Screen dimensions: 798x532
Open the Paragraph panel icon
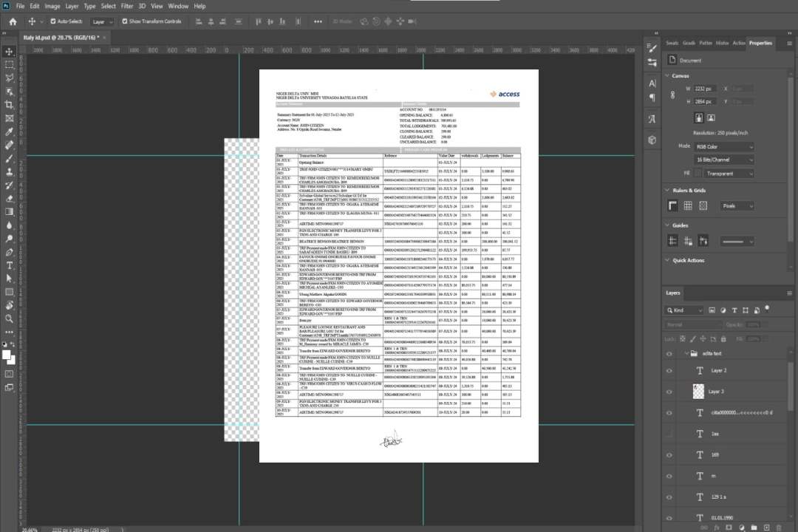[x=652, y=98]
